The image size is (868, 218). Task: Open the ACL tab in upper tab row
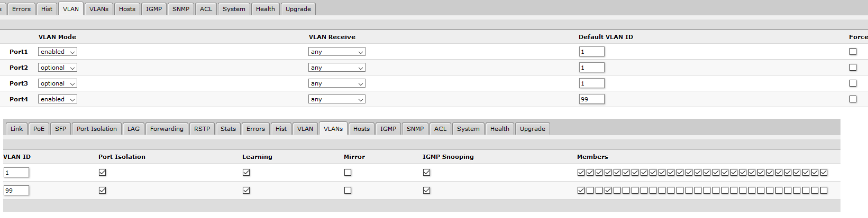[206, 9]
